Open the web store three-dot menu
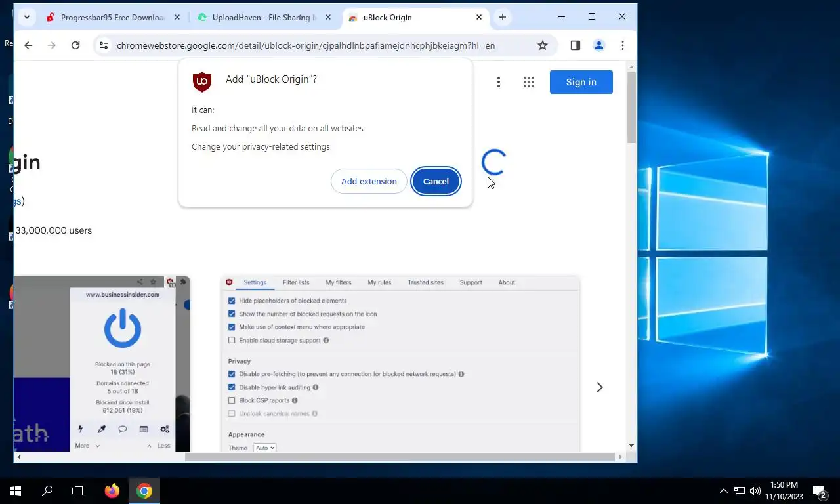 pyautogui.click(x=499, y=82)
